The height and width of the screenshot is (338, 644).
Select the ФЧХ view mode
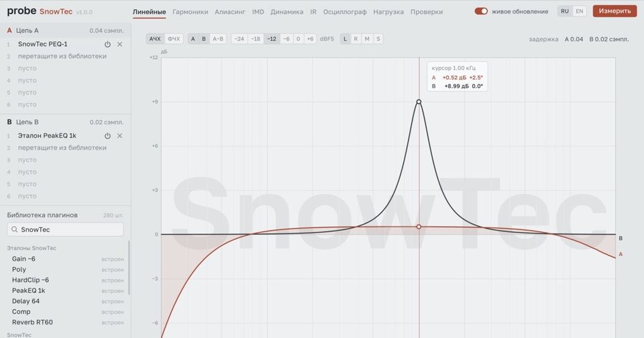pos(174,39)
